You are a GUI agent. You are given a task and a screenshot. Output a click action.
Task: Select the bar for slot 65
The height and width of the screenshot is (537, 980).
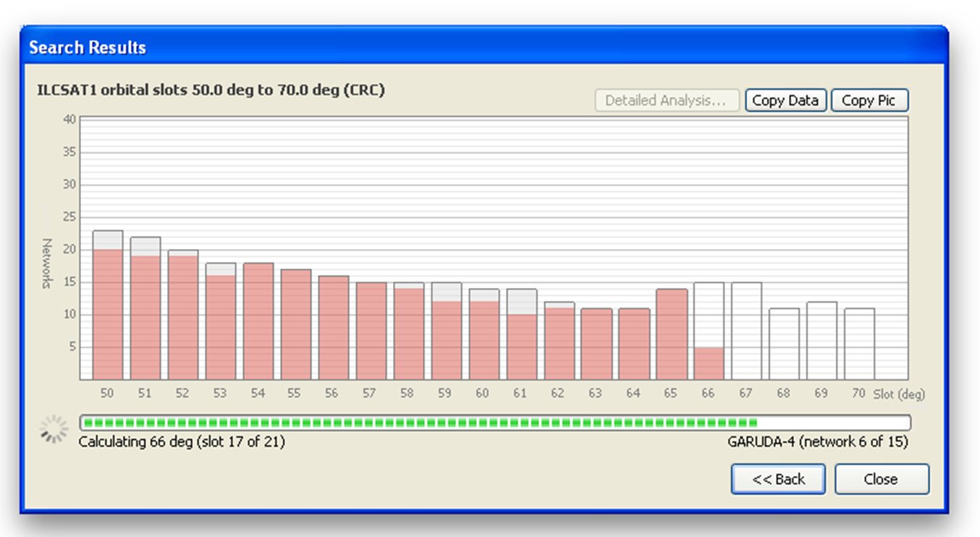coord(672,334)
